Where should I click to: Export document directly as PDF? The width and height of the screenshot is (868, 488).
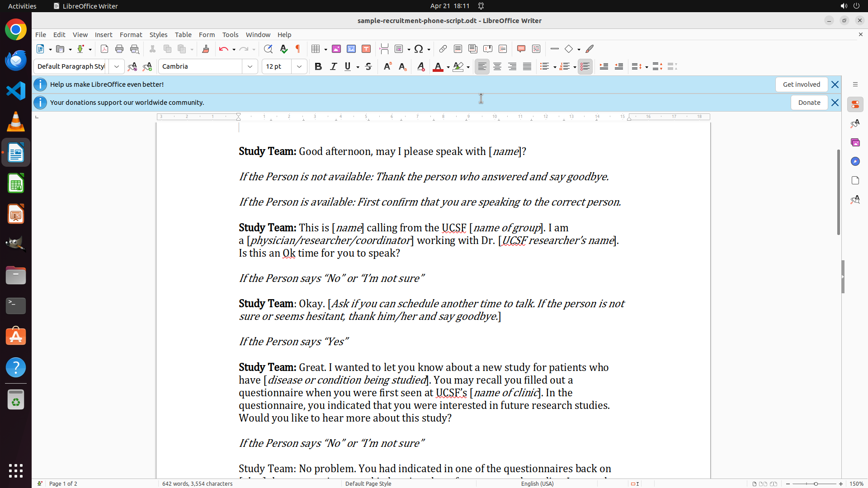click(104, 49)
